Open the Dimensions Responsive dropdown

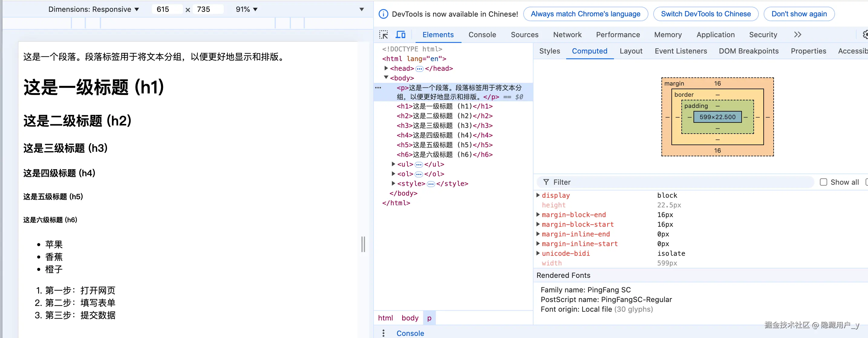pyautogui.click(x=93, y=9)
